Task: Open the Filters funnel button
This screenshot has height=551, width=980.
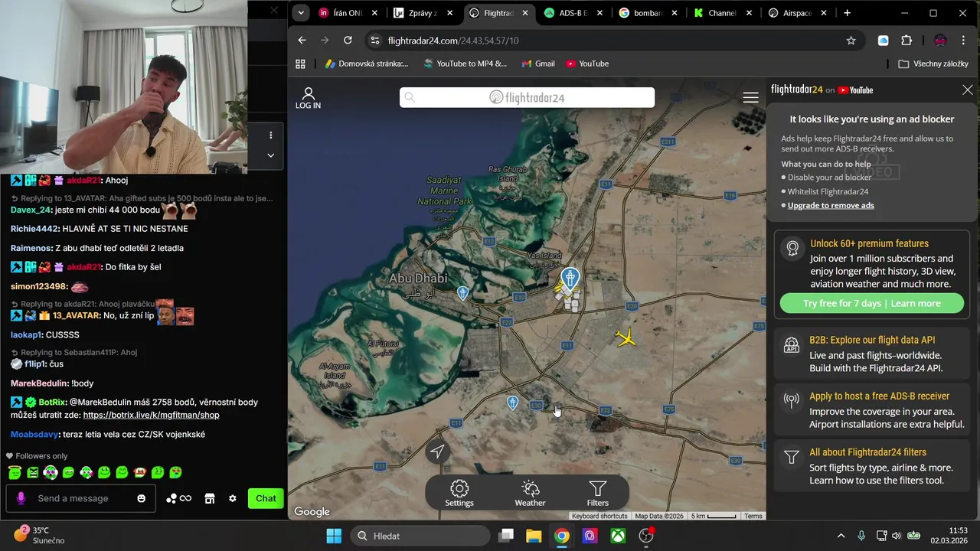Action: [x=597, y=494]
